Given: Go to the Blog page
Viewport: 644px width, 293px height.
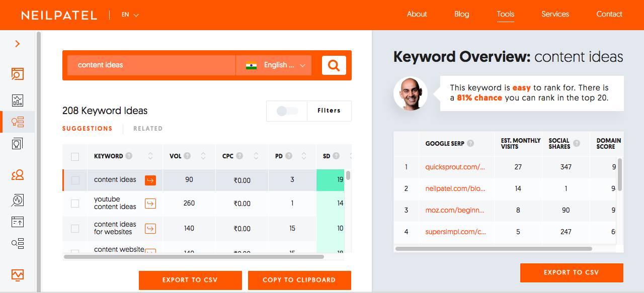Looking at the screenshot, I should pos(462,14).
